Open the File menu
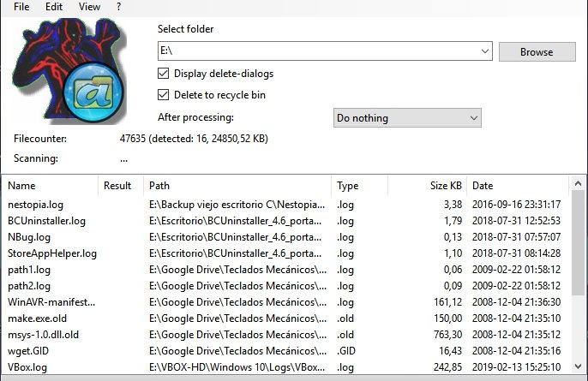 tap(22, 7)
